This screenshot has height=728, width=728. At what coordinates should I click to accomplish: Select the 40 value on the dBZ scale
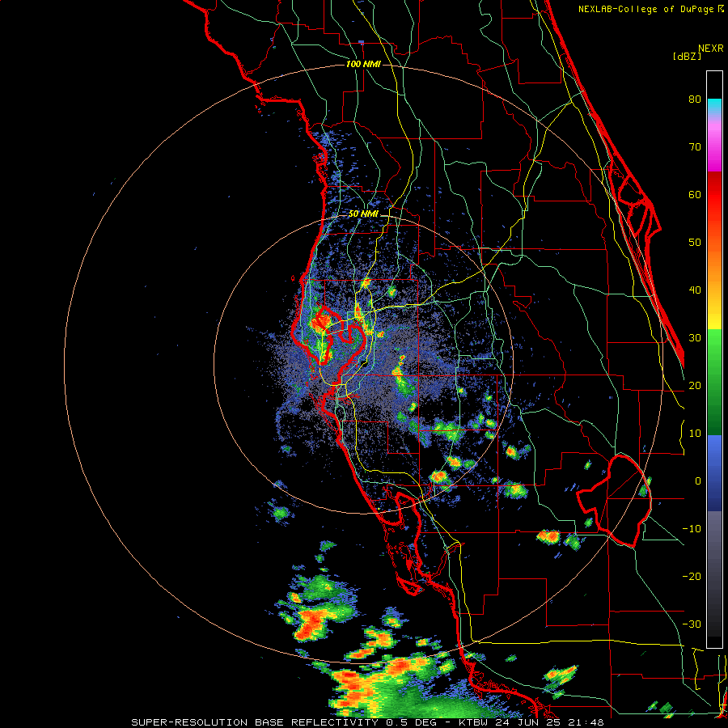(694, 290)
